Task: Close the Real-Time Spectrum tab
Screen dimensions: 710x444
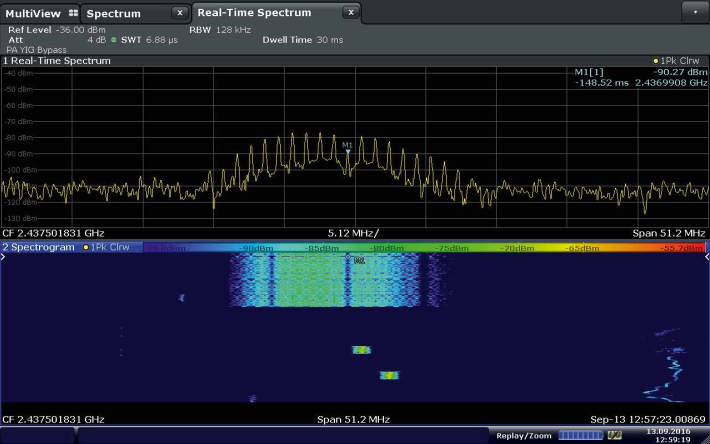Action: tap(349, 13)
